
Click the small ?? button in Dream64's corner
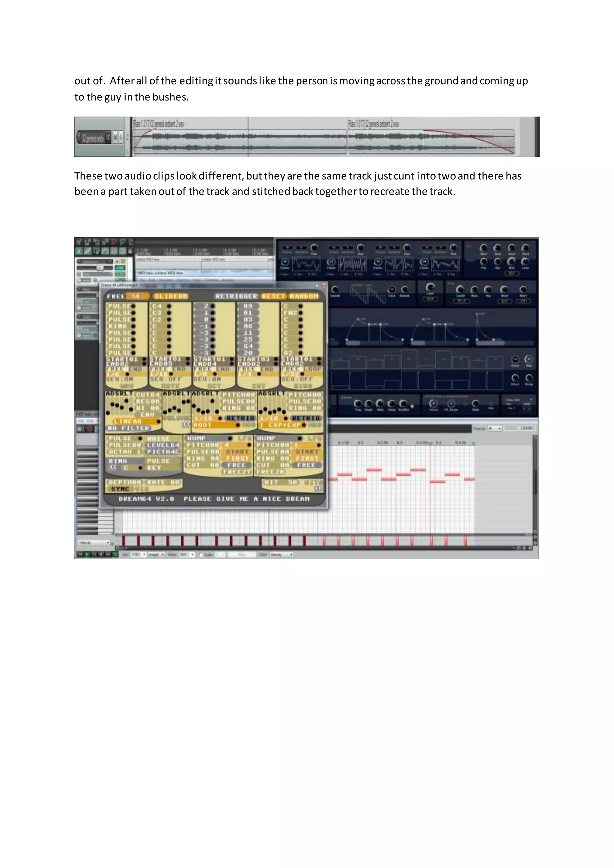pos(317,489)
